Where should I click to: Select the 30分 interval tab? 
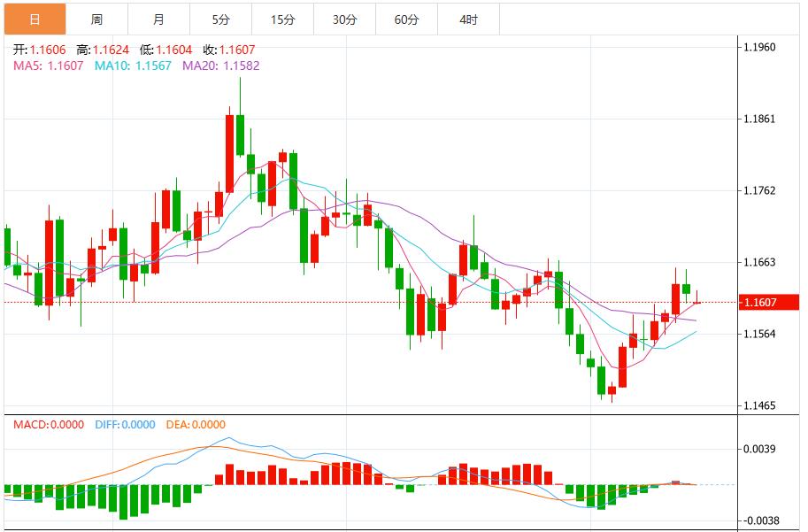(x=344, y=19)
